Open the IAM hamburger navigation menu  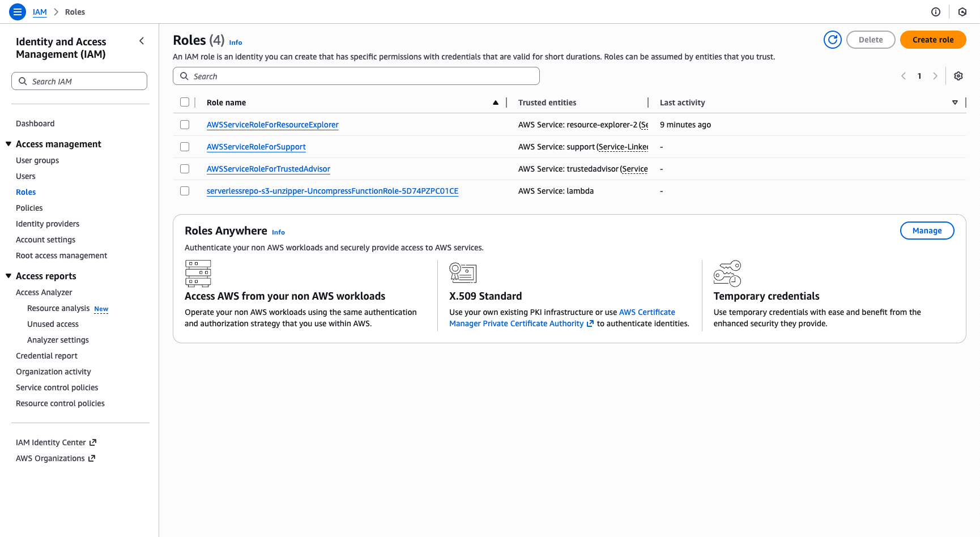pyautogui.click(x=17, y=11)
